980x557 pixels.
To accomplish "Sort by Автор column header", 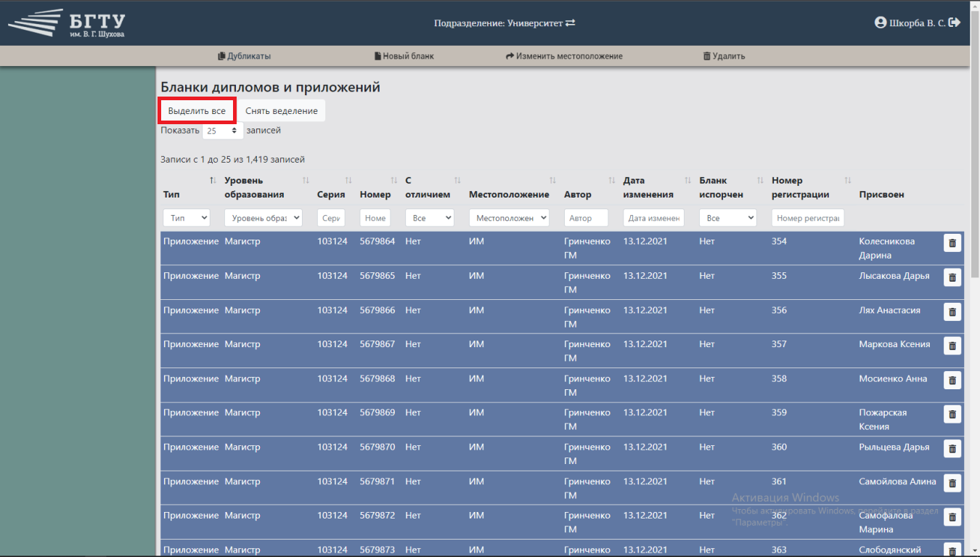I will click(612, 180).
